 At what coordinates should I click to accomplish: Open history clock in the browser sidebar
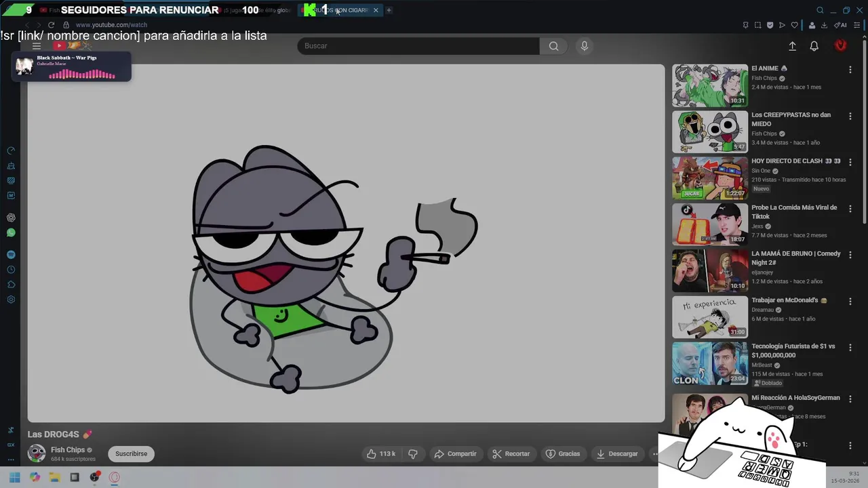point(11,270)
